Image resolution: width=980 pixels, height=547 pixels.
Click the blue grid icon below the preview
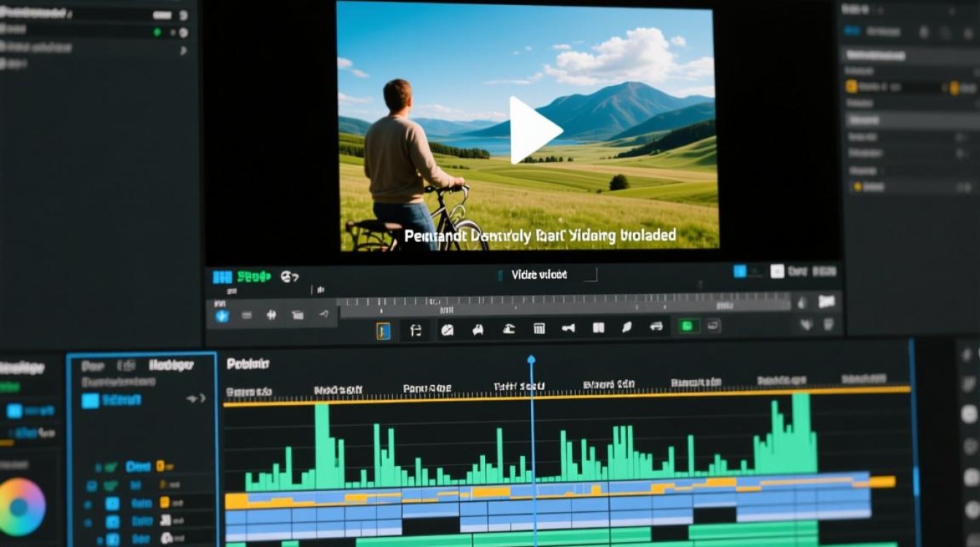pyautogui.click(x=222, y=277)
